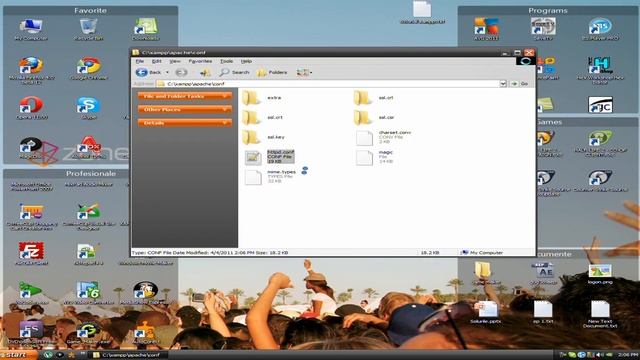Viewport: 640px width, 360px height.
Task: Expand Details panel
Action: click(x=185, y=122)
